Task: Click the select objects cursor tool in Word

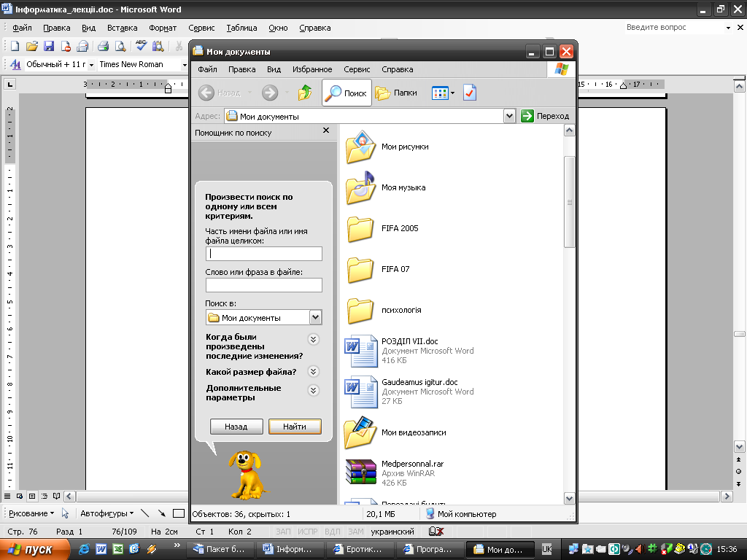Action: pos(65,513)
